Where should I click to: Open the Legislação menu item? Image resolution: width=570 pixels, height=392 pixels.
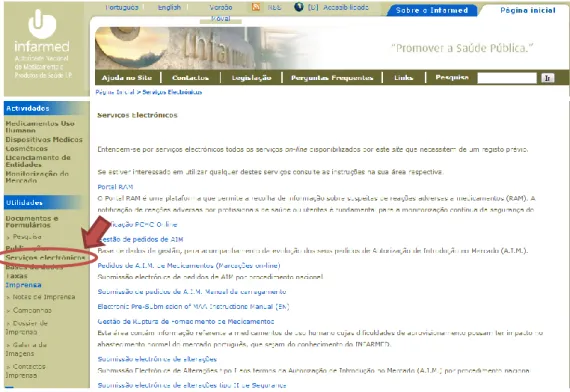pyautogui.click(x=252, y=78)
